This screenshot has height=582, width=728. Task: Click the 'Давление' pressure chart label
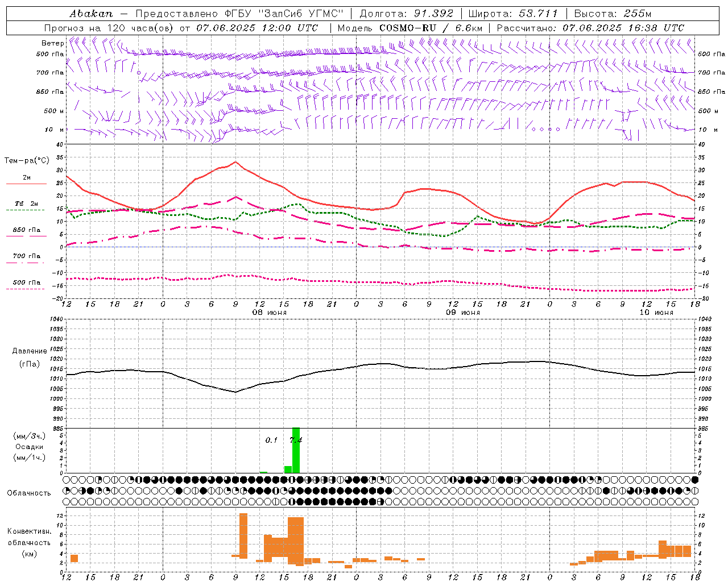[28, 351]
